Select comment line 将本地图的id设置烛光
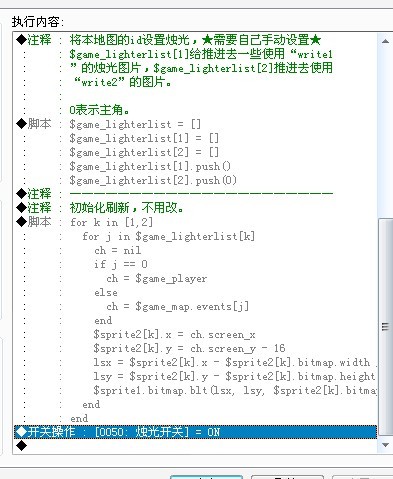The image size is (393, 479). click(196, 40)
